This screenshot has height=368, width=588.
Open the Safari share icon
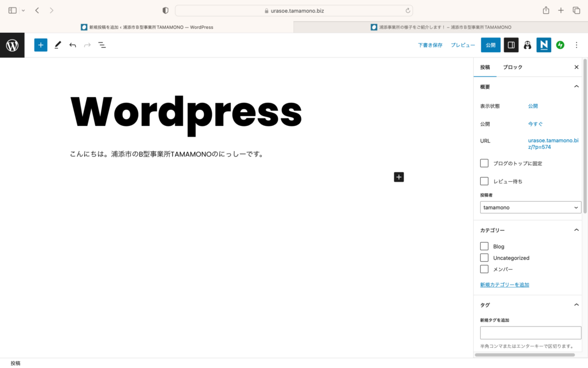546,10
